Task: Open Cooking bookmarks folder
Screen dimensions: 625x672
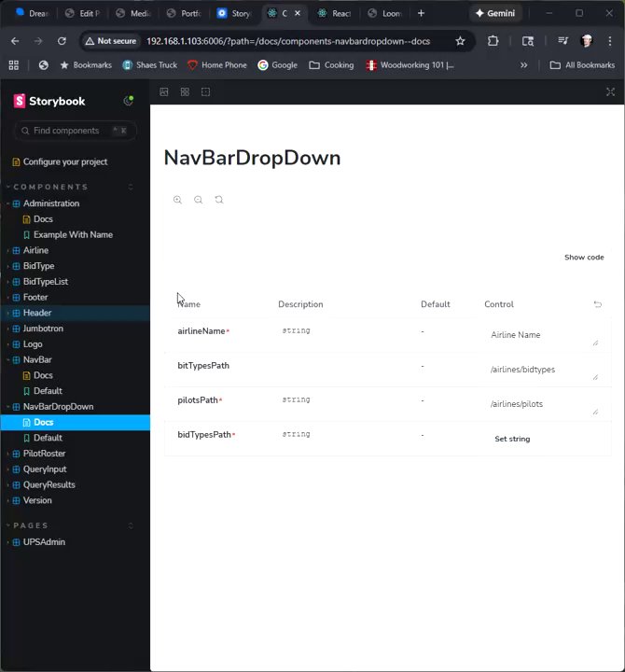Action: [x=331, y=65]
